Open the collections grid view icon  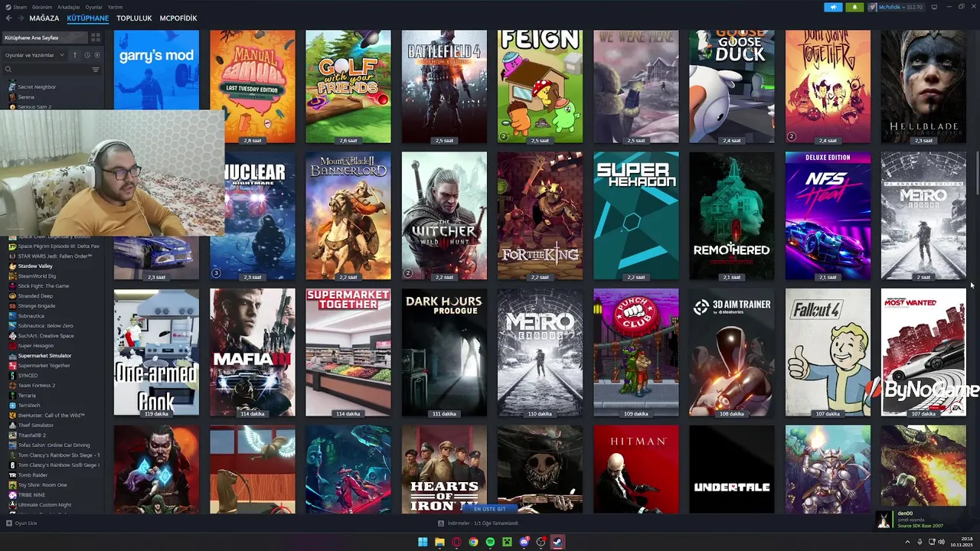pos(96,37)
